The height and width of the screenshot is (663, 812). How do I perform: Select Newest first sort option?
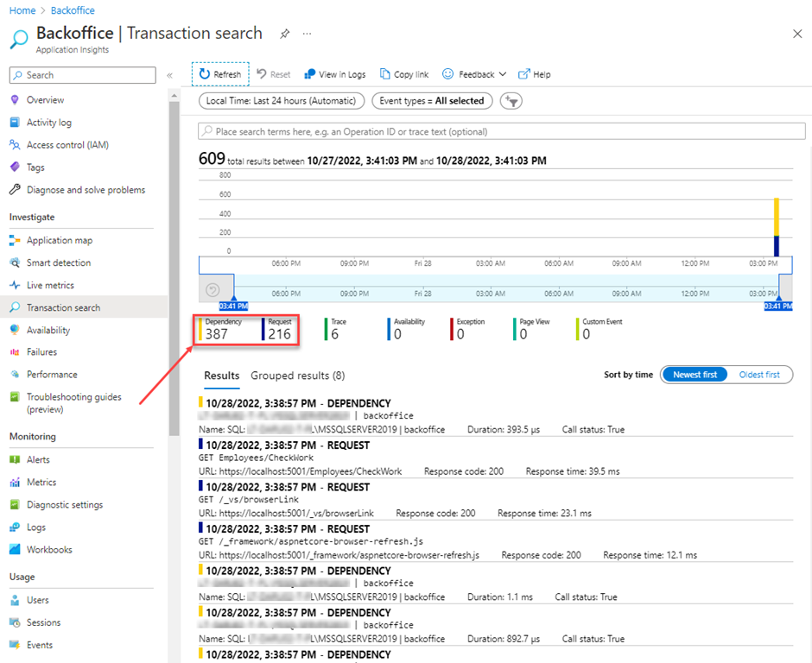[x=694, y=375]
